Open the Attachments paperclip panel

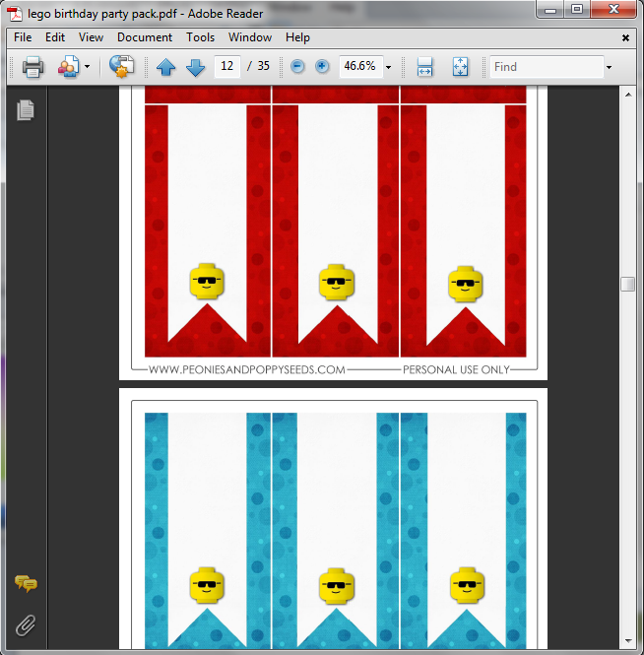tap(26, 625)
